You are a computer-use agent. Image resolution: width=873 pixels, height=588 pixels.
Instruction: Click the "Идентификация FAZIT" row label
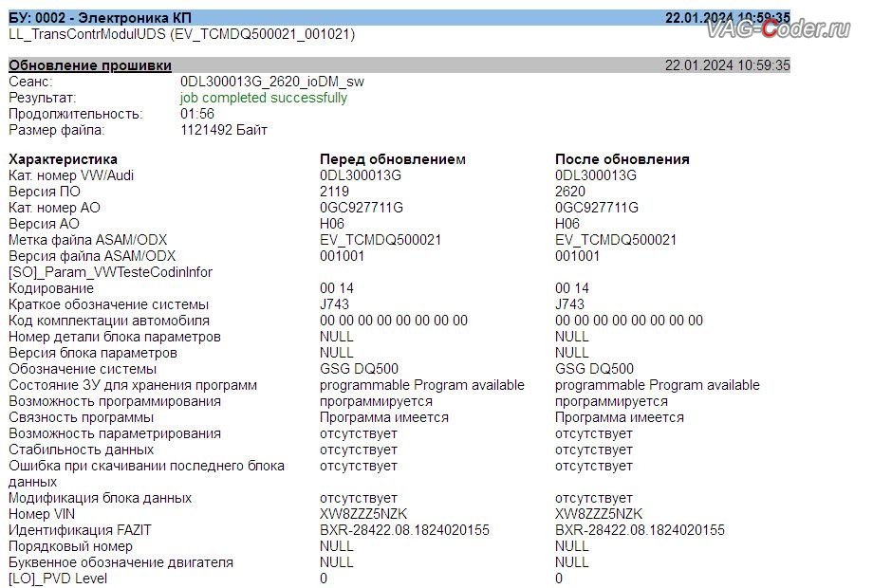[x=80, y=531]
